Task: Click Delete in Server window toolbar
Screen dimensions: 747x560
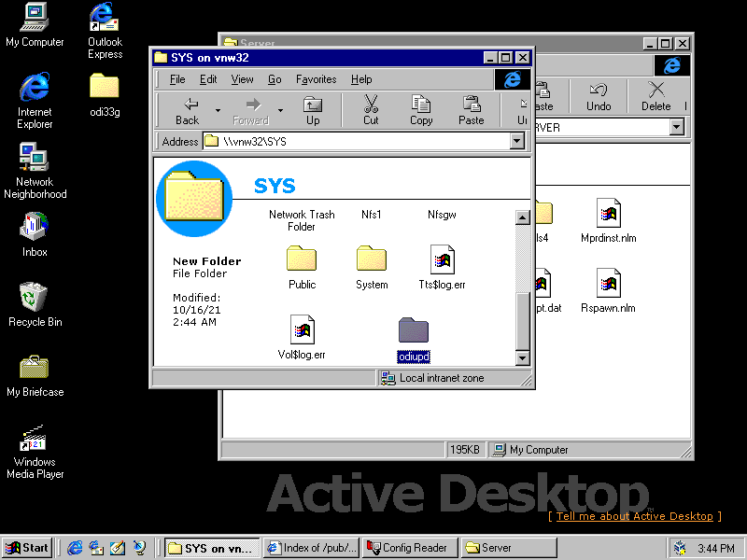Action: (656, 97)
